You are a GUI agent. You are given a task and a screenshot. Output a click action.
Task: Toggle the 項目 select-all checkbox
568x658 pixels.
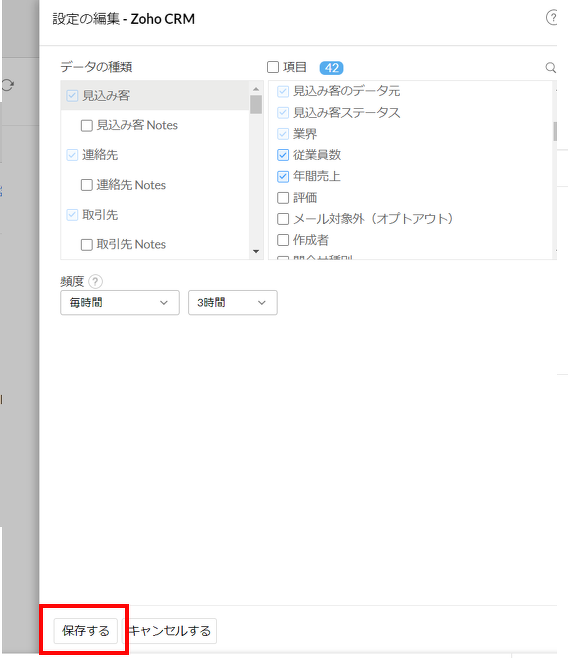(273, 67)
